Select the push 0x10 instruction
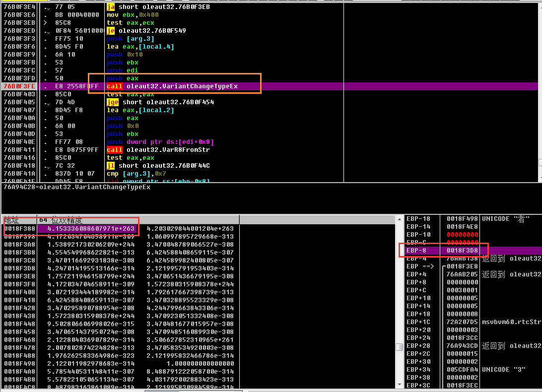 (125, 54)
